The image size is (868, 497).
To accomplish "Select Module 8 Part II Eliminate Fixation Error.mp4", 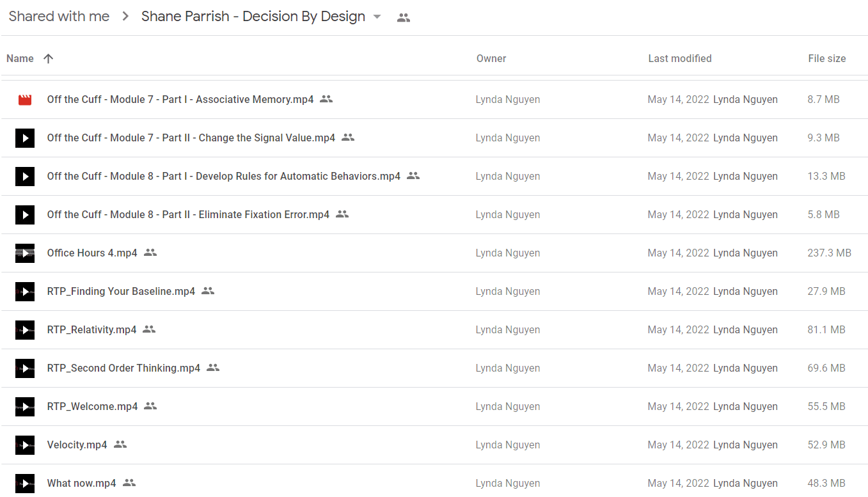I will tap(188, 215).
